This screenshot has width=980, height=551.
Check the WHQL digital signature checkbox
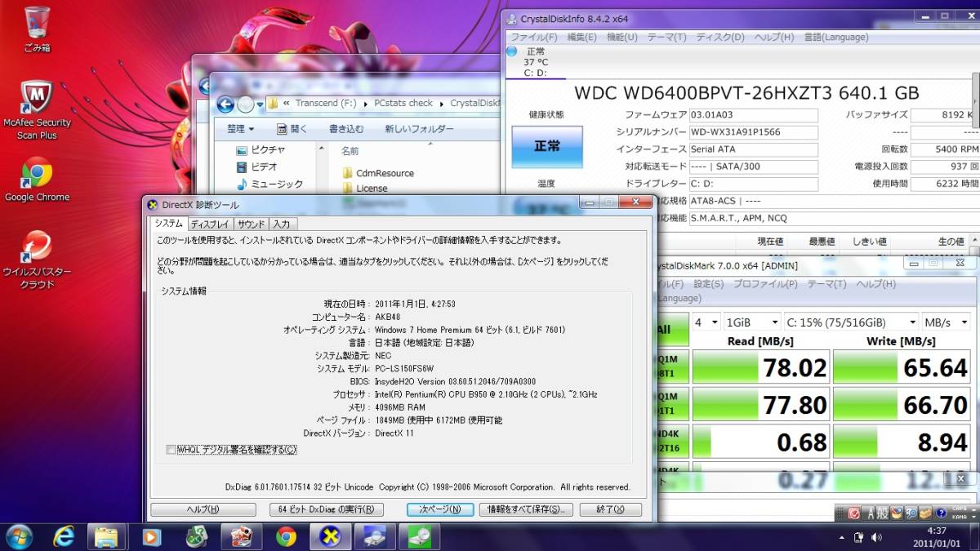coord(171,450)
